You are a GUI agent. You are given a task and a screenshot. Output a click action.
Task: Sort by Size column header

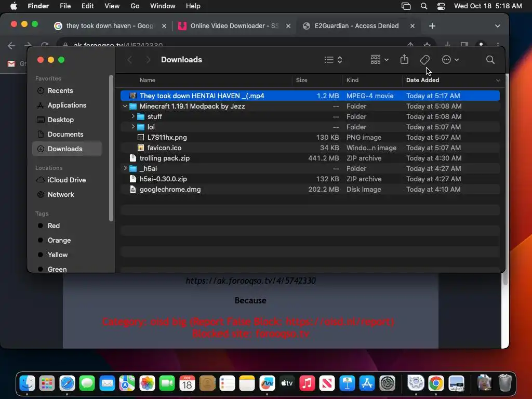[301, 80]
